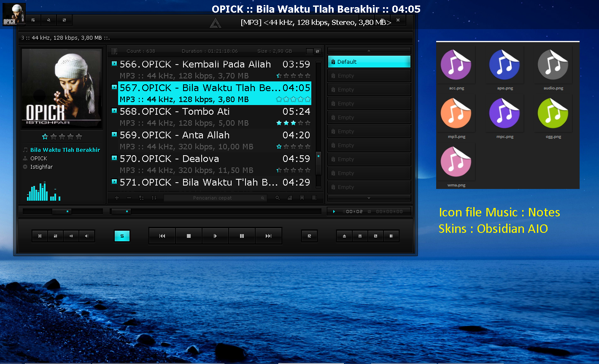This screenshot has height=364, width=599.
Task: Set star rating on Tombo Ati row
Action: pyautogui.click(x=293, y=123)
